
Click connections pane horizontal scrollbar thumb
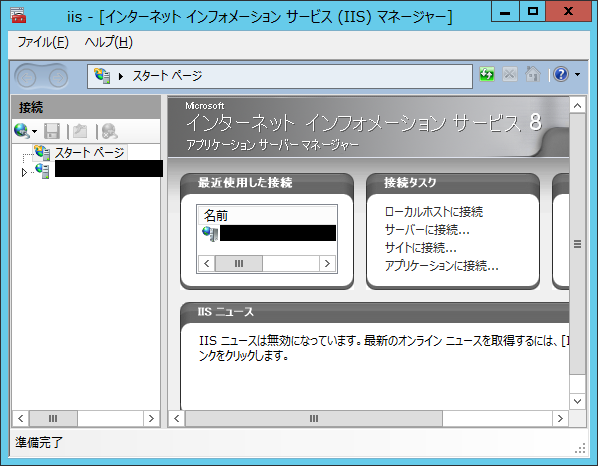(x=53, y=418)
